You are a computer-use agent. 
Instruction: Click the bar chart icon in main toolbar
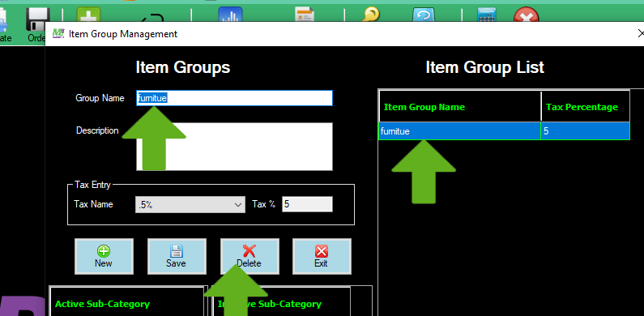point(230,15)
